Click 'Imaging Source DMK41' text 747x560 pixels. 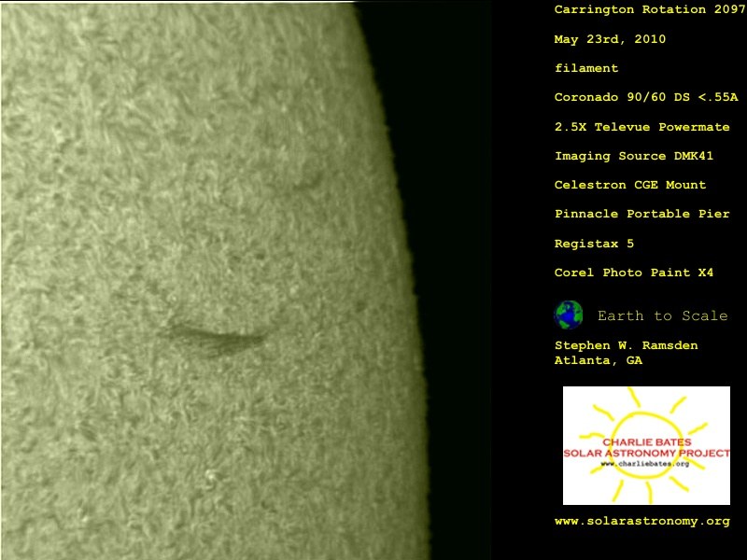634,156
